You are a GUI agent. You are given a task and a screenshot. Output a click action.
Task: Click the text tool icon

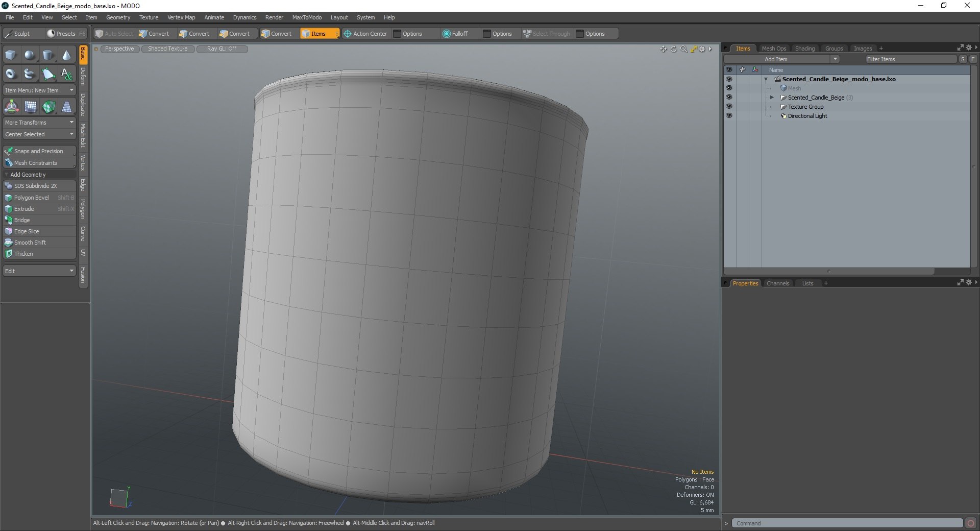(x=66, y=74)
